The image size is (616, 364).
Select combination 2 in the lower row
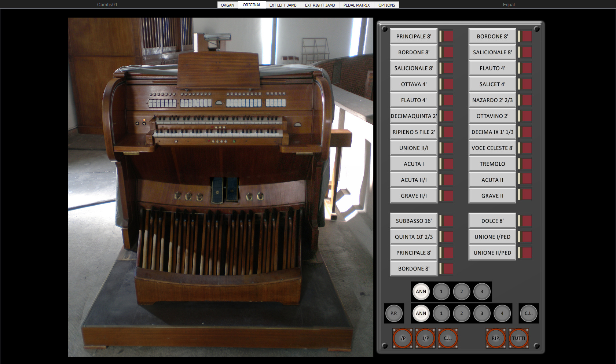point(462,313)
